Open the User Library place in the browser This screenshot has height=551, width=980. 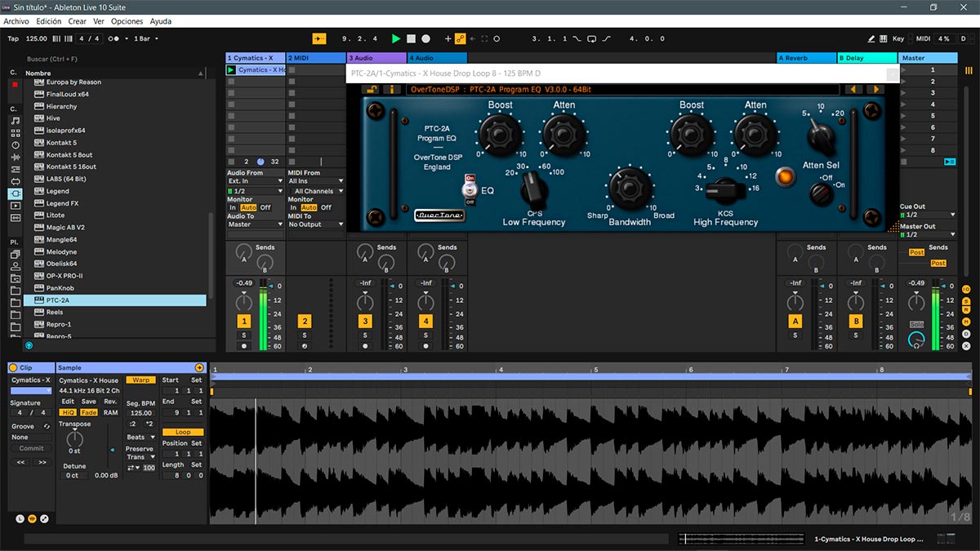[15, 267]
